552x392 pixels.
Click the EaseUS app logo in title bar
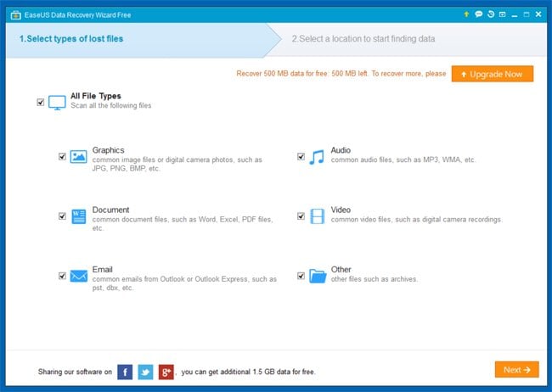(16, 15)
